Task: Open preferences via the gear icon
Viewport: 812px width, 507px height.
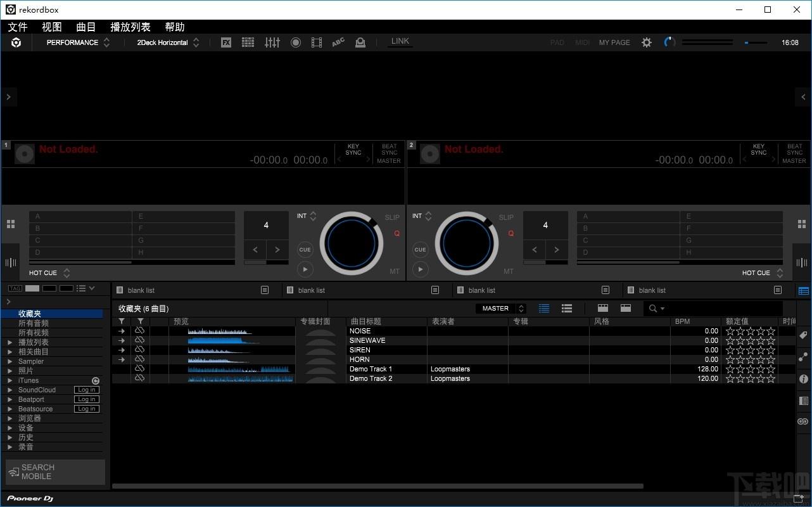Action: click(x=646, y=42)
